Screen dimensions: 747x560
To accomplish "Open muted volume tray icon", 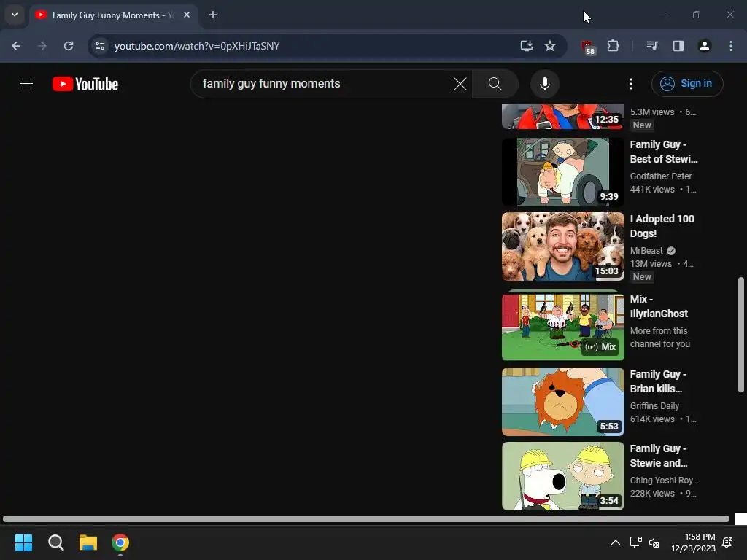I will pyautogui.click(x=654, y=542).
